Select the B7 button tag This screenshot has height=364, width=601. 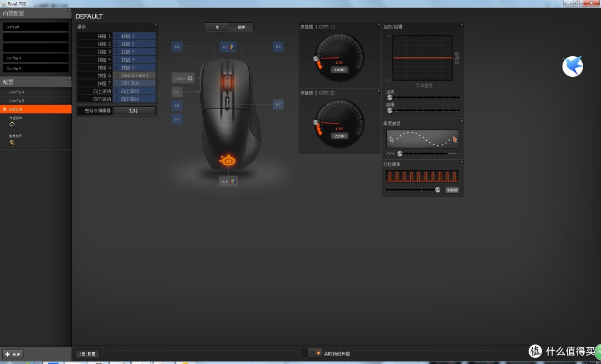pyautogui.click(x=278, y=104)
